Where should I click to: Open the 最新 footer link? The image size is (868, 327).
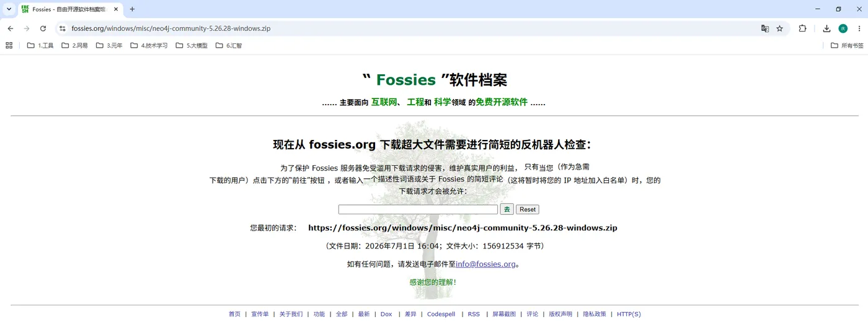pos(364,314)
